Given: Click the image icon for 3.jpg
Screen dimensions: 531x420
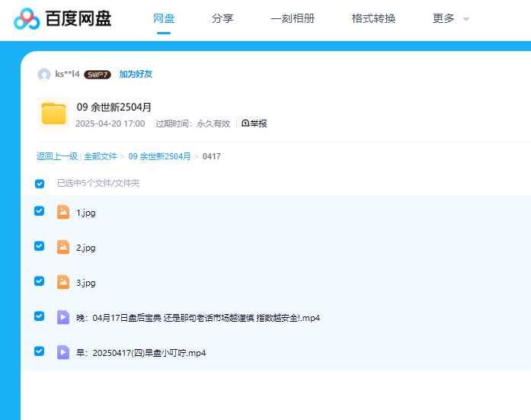Looking at the screenshot, I should pyautogui.click(x=63, y=282).
